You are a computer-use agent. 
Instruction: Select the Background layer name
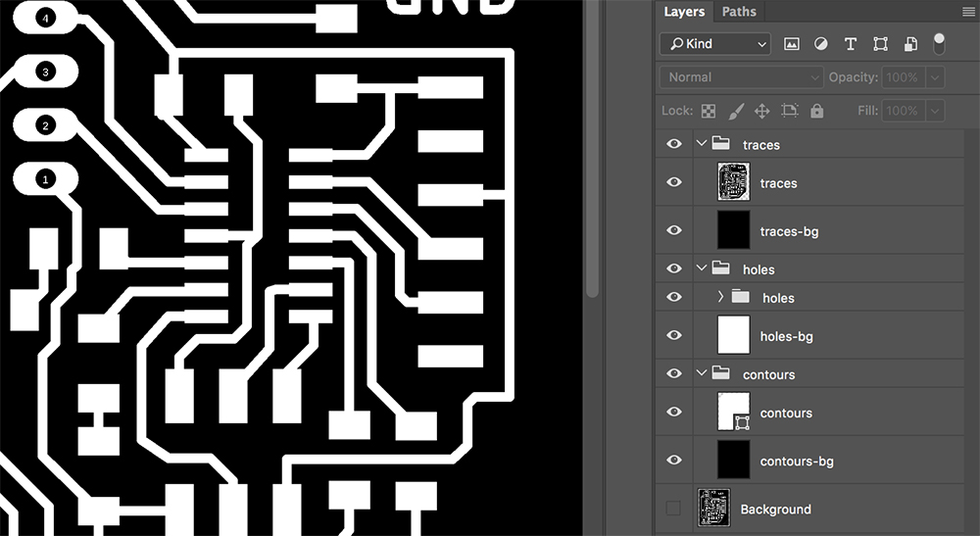(x=775, y=510)
